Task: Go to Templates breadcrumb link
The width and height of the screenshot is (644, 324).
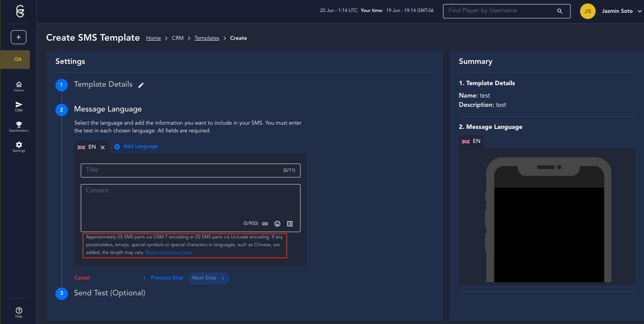Action: point(207,38)
